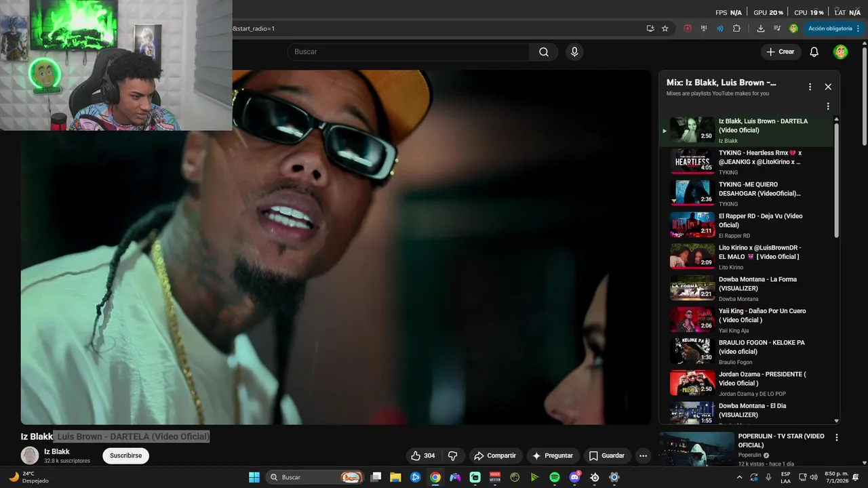Bookmark this page with the star icon
Image resolution: width=868 pixels, height=488 pixels.
pyautogui.click(x=665, y=28)
